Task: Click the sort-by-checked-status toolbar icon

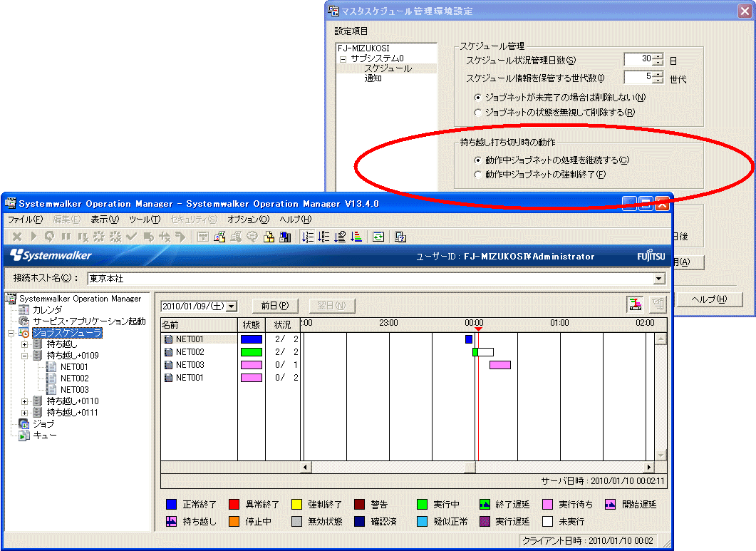Action: point(341,237)
